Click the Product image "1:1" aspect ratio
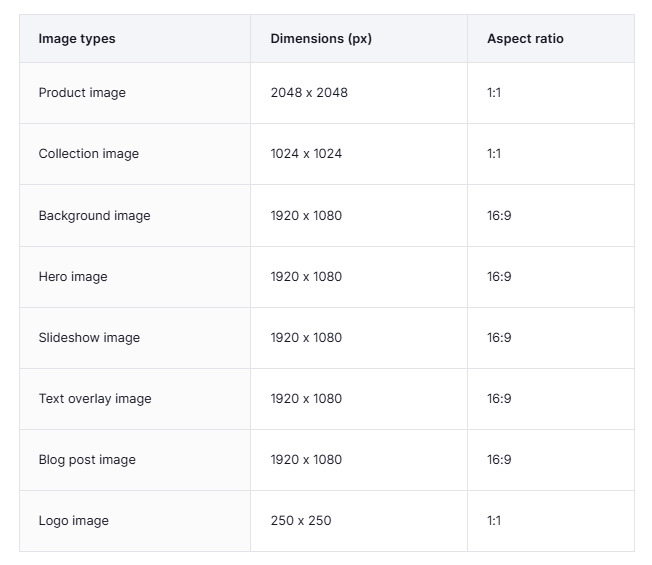The image size is (652, 565). click(494, 93)
